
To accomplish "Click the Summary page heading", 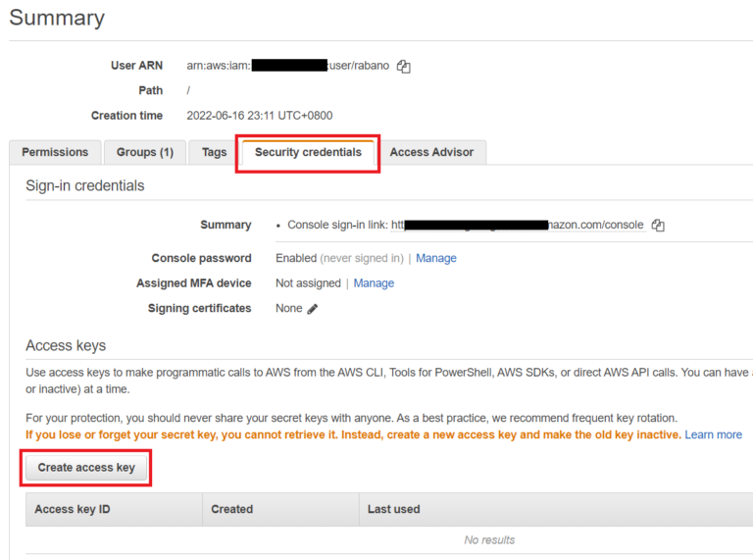I will point(57,18).
